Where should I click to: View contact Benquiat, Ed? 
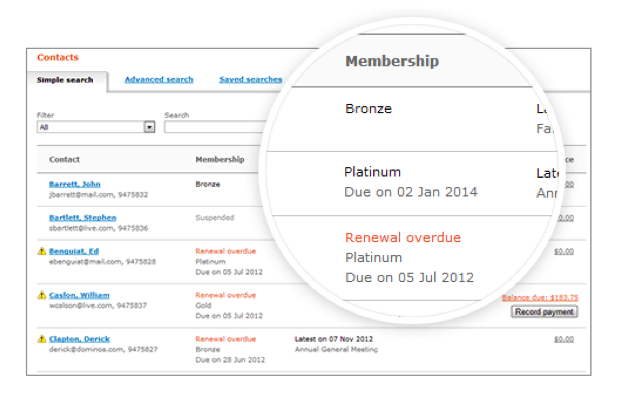click(74, 251)
